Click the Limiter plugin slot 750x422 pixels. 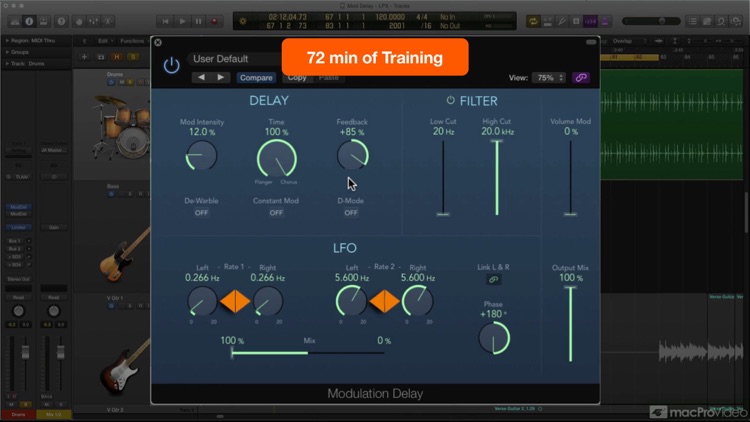tap(18, 227)
